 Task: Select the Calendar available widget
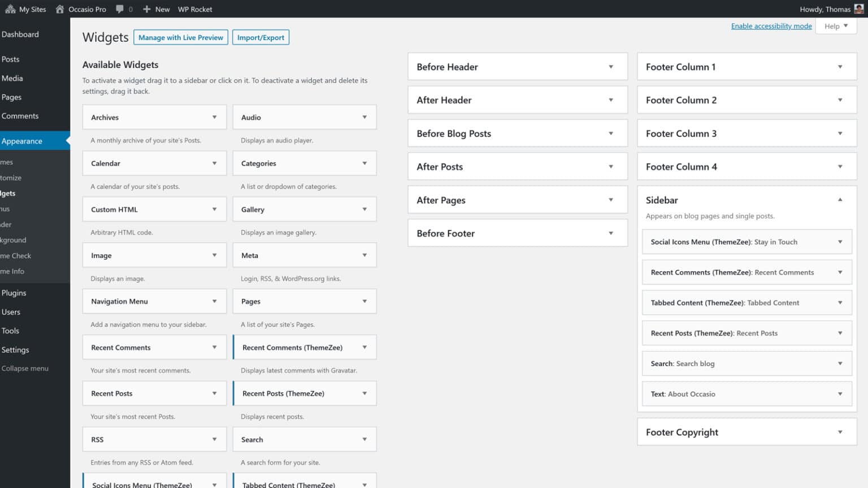(x=154, y=163)
